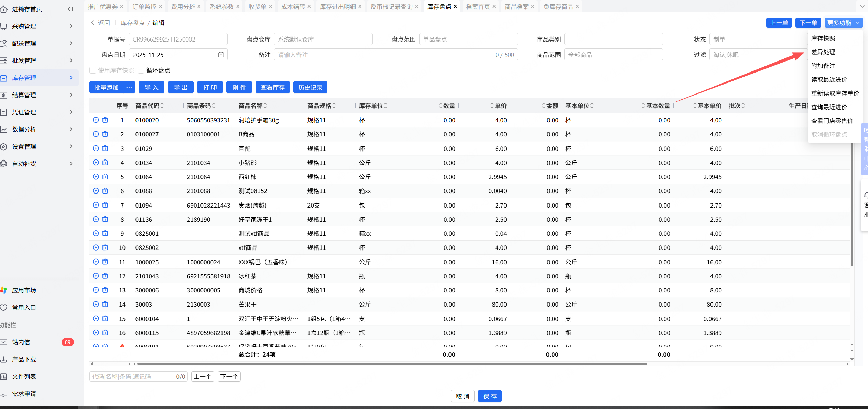The image size is (868, 409).
Task: Click the 保存 button
Action: pyautogui.click(x=490, y=396)
